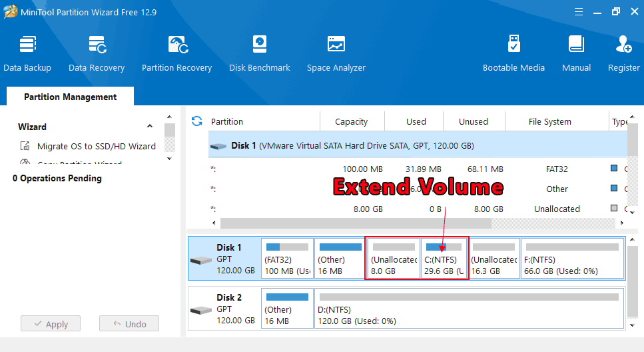This screenshot has height=352, width=644.
Task: Open the hamburger menu in title bar
Action: (577, 11)
